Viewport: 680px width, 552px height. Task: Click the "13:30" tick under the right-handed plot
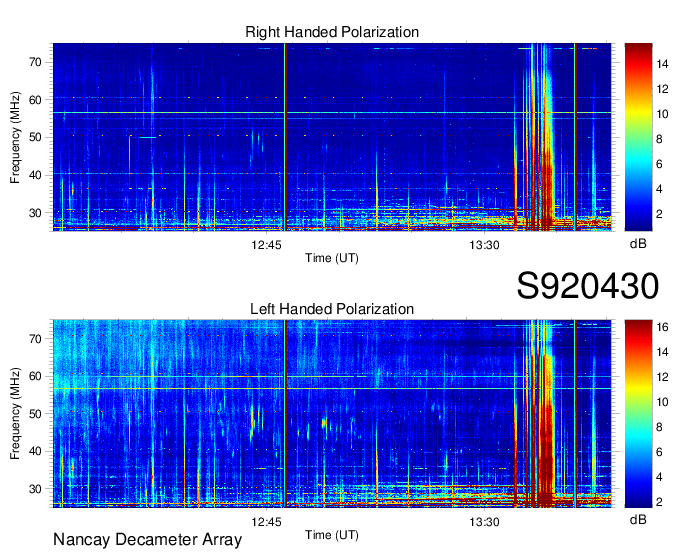coord(484,245)
